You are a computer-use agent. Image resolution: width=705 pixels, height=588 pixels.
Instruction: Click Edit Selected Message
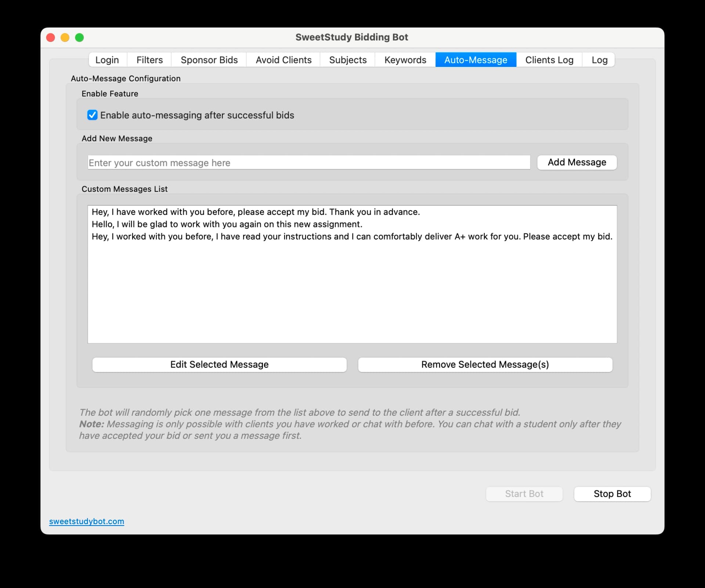tap(219, 364)
